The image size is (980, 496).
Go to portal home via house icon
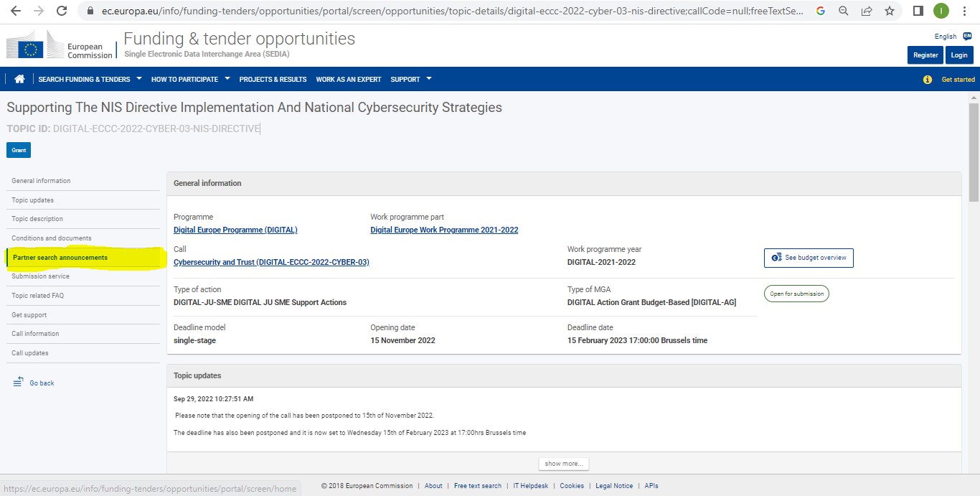point(19,79)
